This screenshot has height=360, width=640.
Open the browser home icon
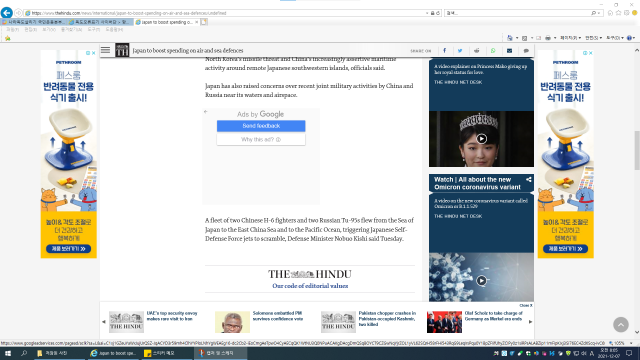coord(610,13)
